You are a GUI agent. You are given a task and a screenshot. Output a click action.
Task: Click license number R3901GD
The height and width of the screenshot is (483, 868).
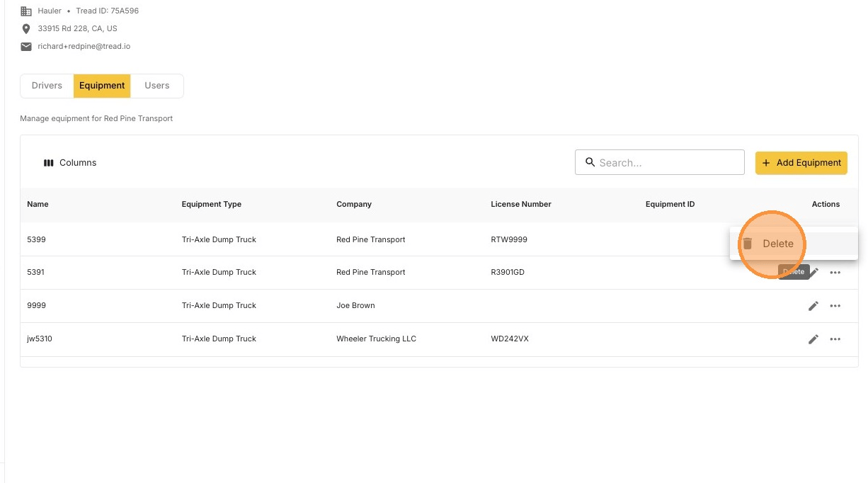coord(508,272)
